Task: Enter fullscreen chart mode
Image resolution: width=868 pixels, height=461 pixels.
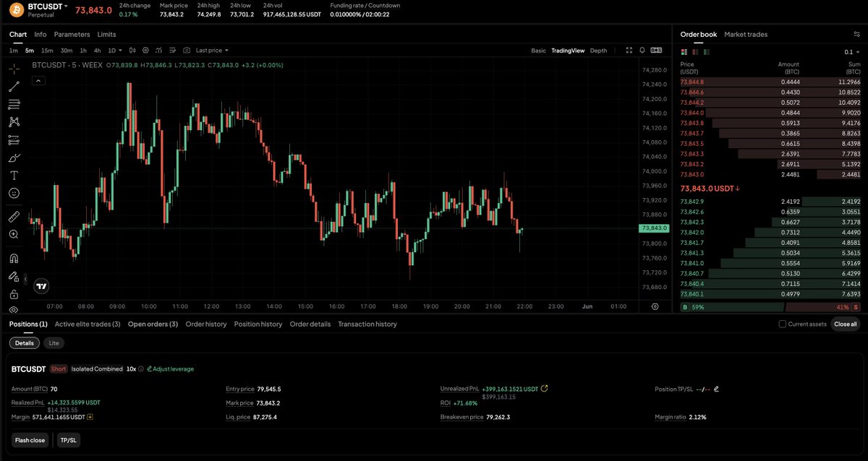Action: click(x=629, y=51)
